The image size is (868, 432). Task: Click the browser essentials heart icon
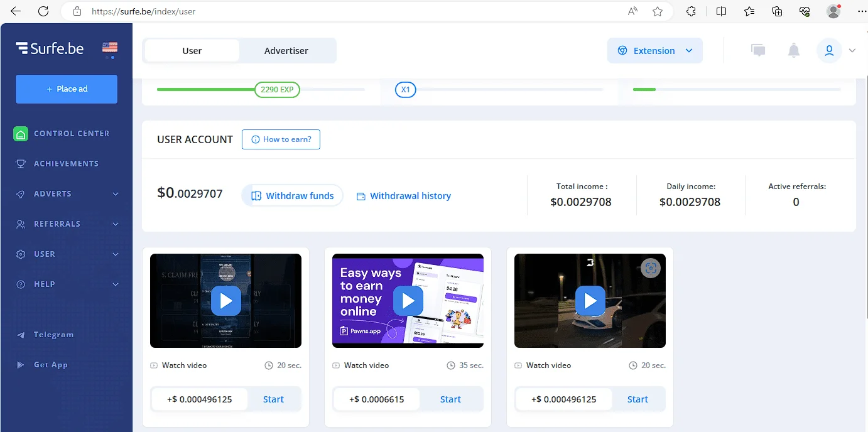click(805, 11)
